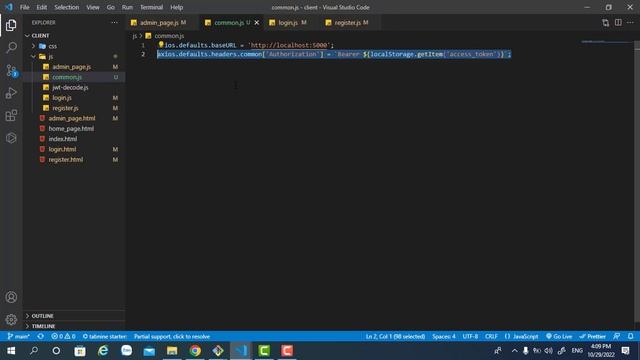The width and height of the screenshot is (640, 360).
Task: Open login.js in the explorer tree
Action: [62, 98]
